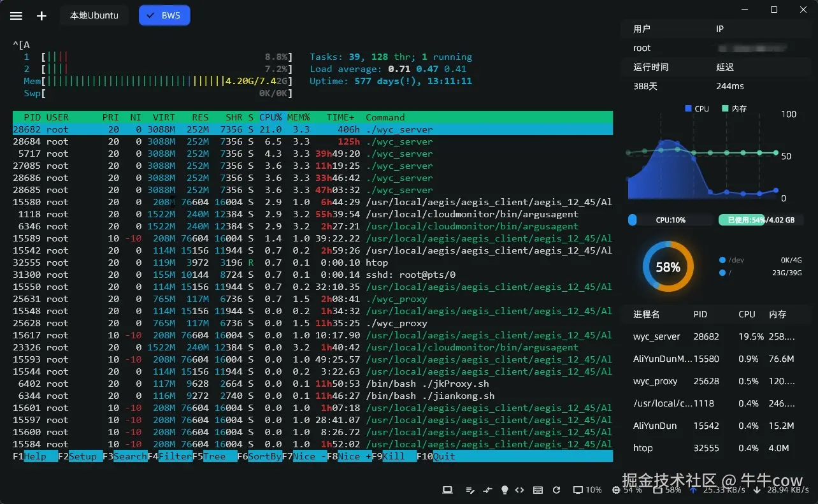Screen dimensions: 818x504
Task: Click the 58% disk usage donut chart
Action: pos(668,267)
